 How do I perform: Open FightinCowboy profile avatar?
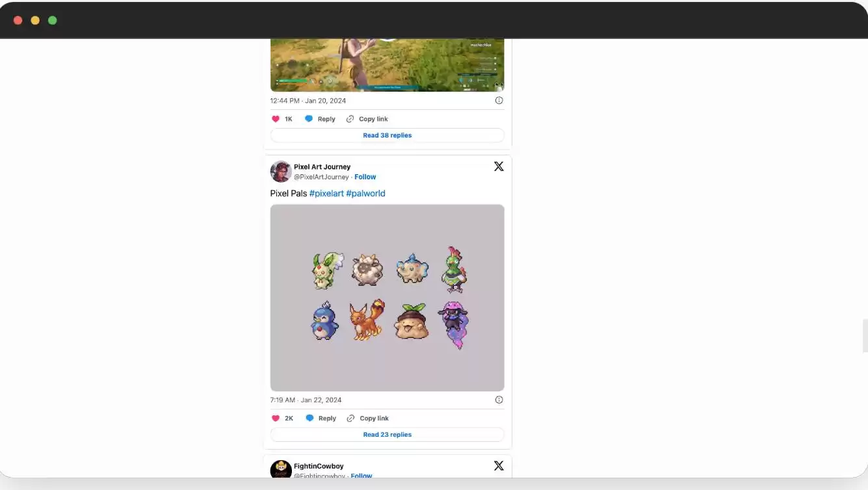tap(281, 469)
